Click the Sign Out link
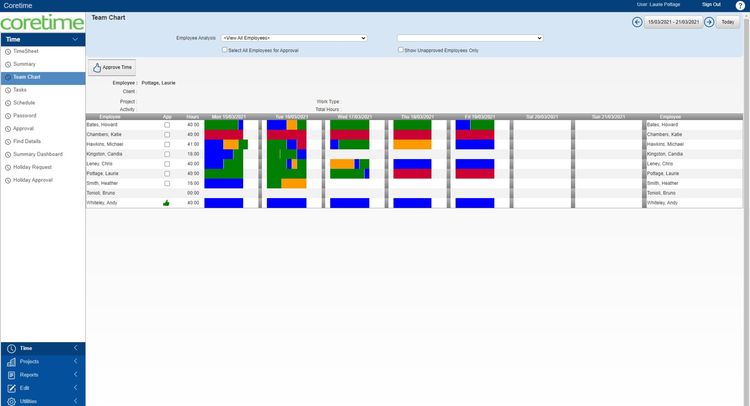Image resolution: width=750 pixels, height=406 pixels. (711, 5)
